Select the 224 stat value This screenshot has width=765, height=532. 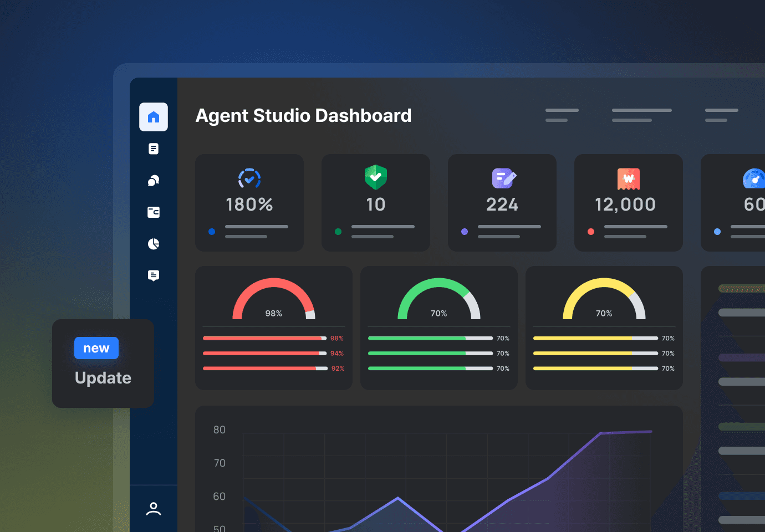tap(502, 204)
